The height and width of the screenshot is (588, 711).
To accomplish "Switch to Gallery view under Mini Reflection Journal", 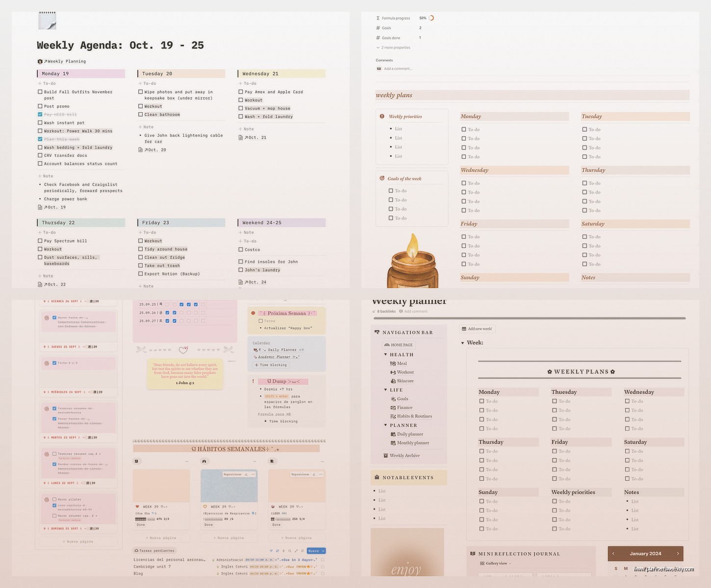I will 496,563.
